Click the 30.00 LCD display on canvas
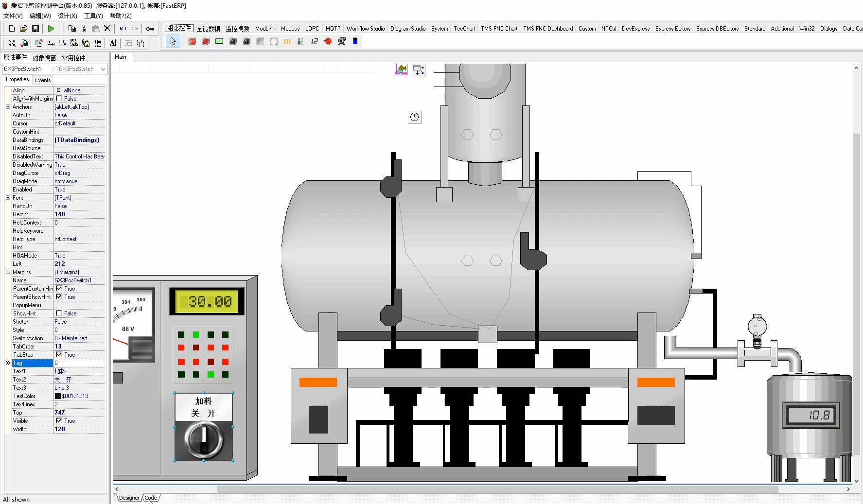The image size is (863, 504). coord(207,301)
